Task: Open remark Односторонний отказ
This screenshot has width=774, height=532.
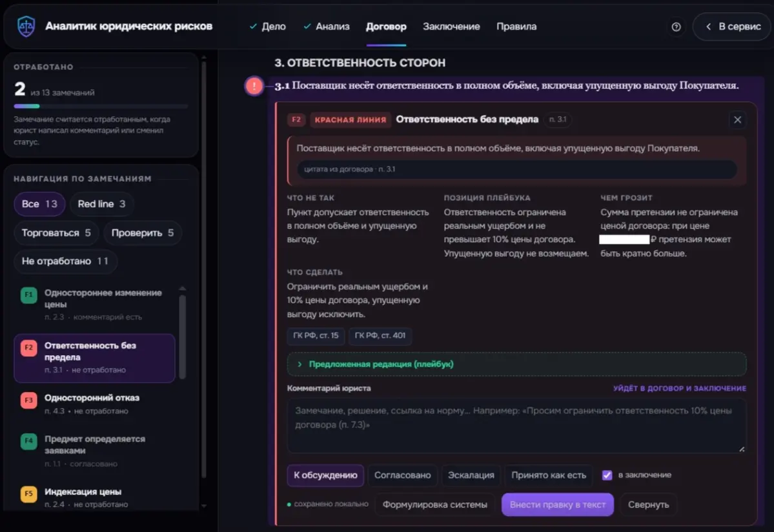Action: point(95,404)
